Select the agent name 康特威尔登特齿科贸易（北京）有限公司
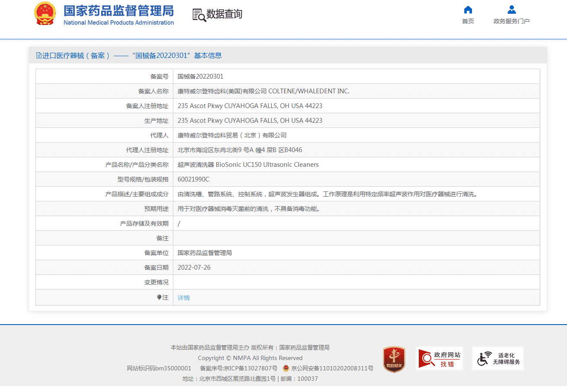 (232, 135)
